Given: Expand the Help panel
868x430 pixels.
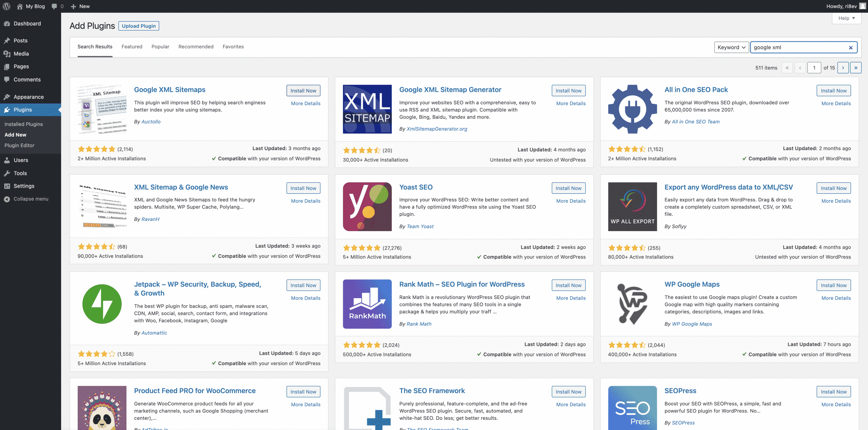Looking at the screenshot, I should [847, 18].
